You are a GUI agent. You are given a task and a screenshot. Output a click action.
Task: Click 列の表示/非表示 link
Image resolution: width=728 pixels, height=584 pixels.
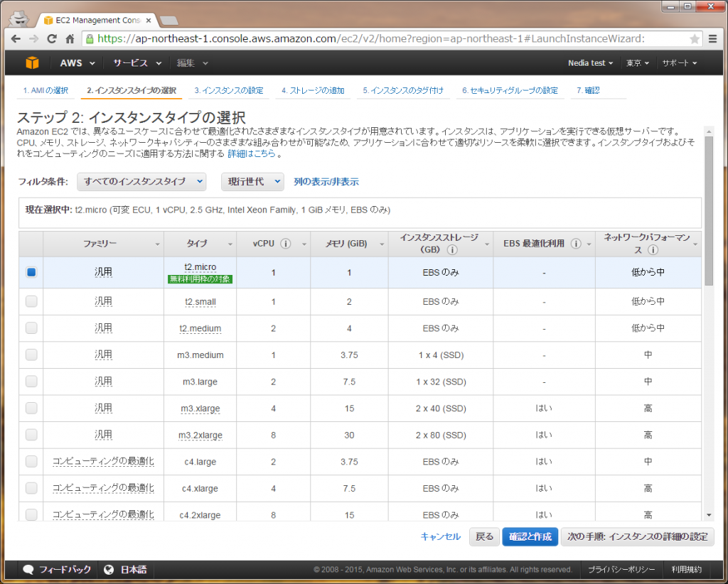coord(326,182)
